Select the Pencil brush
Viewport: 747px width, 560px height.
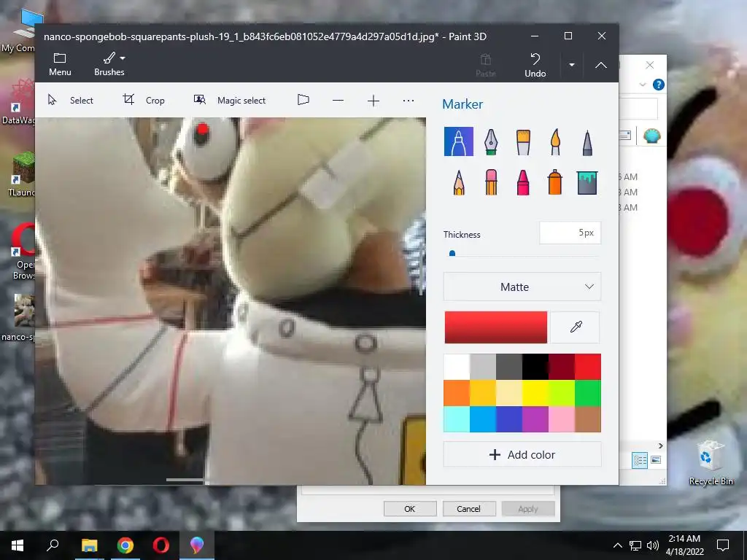pyautogui.click(x=458, y=182)
